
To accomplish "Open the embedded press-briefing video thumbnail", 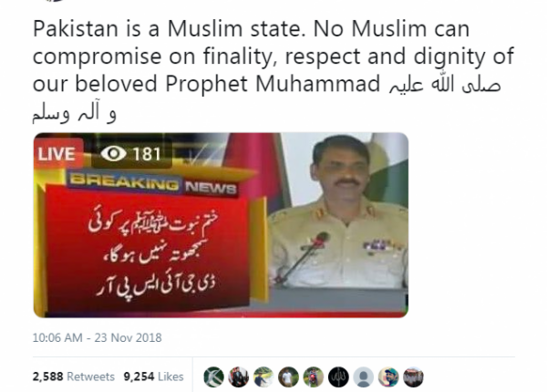I will [x=221, y=225].
